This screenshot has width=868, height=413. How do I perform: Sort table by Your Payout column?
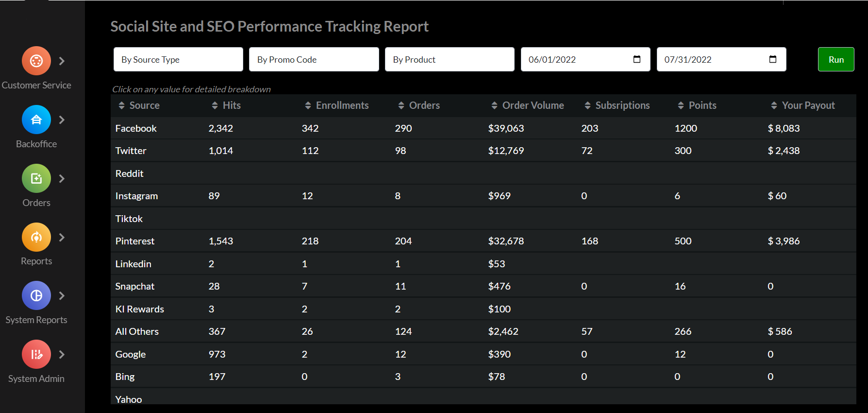[774, 105]
